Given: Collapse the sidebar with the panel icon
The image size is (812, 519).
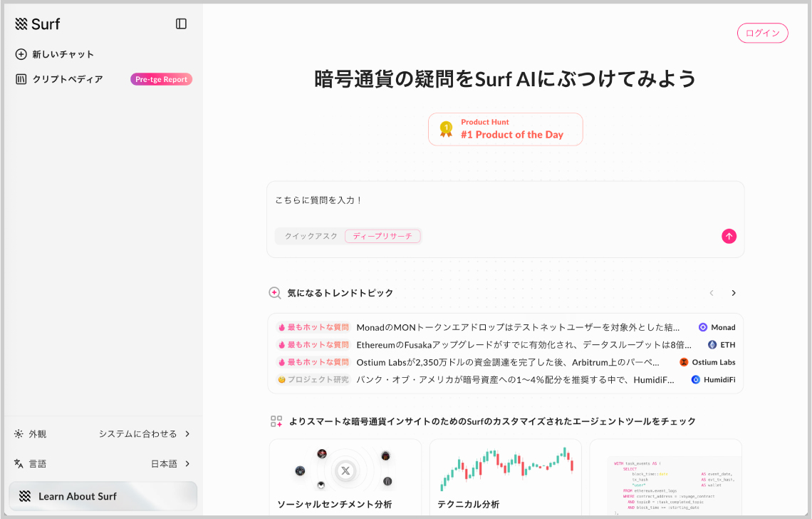Looking at the screenshot, I should click(181, 24).
